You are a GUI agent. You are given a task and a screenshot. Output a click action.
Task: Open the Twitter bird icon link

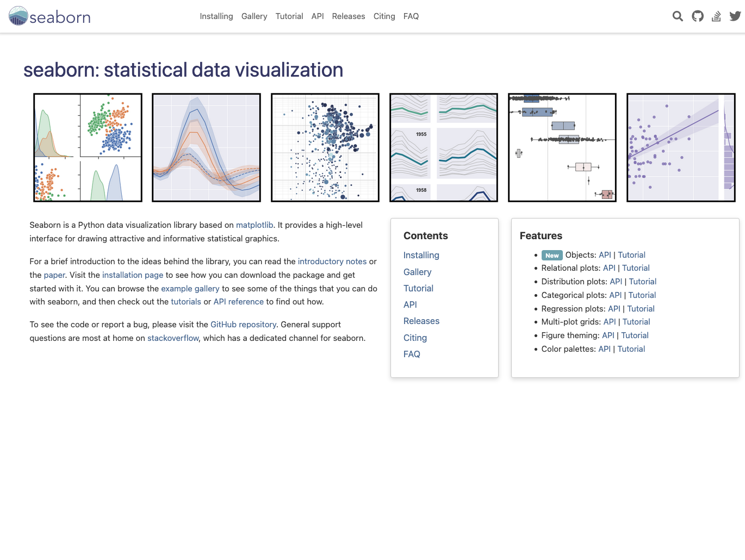[735, 16]
